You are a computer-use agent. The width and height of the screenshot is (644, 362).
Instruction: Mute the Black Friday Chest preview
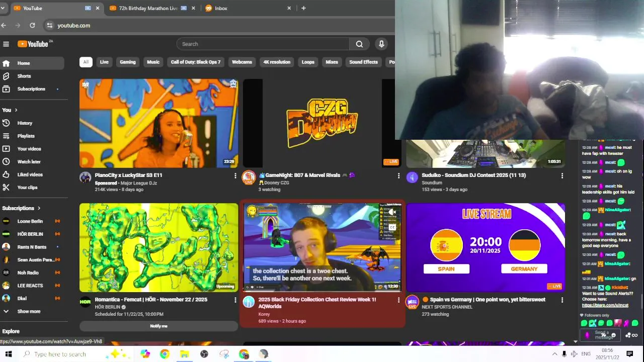click(x=392, y=212)
